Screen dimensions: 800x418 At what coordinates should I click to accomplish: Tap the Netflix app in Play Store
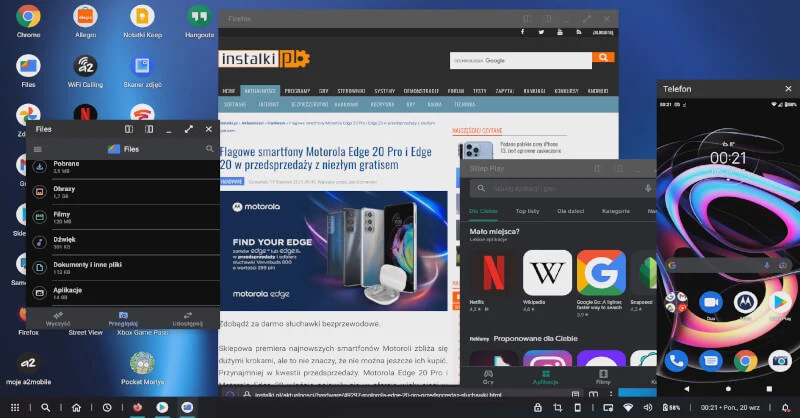492,272
